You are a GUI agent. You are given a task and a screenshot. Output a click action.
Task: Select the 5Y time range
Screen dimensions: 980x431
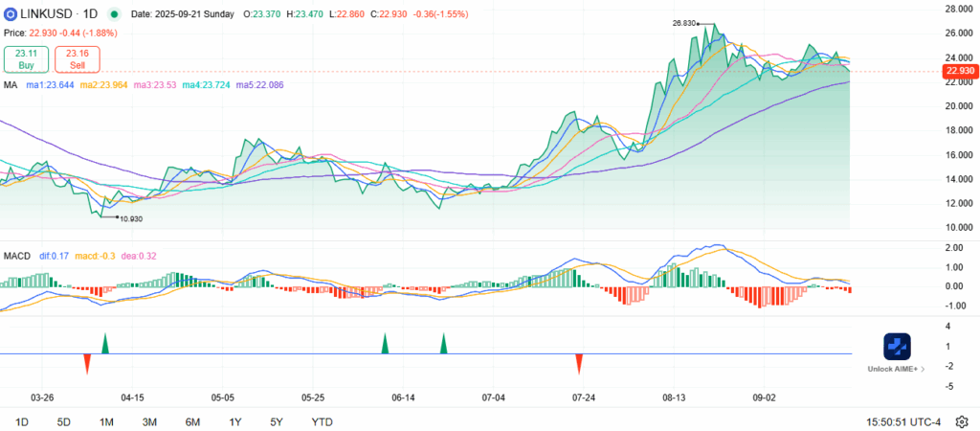pos(277,421)
